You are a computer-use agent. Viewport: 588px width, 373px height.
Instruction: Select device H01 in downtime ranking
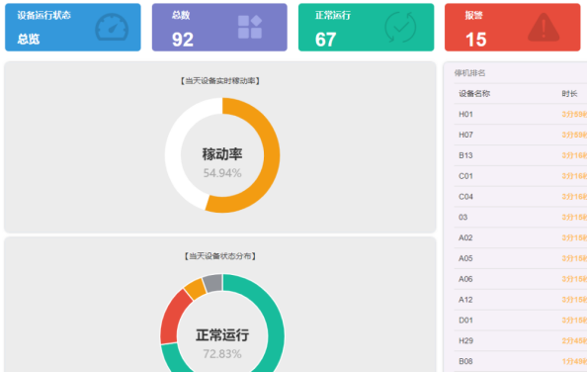521,114
